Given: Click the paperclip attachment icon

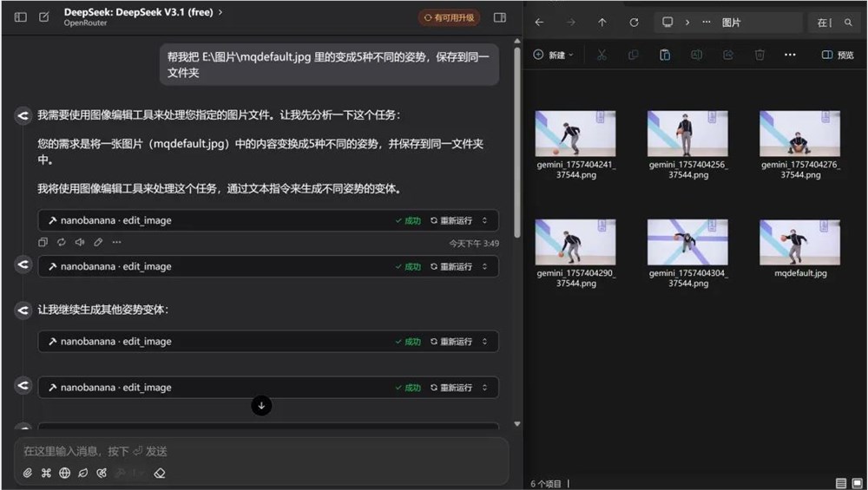Looking at the screenshot, I should tap(27, 473).
